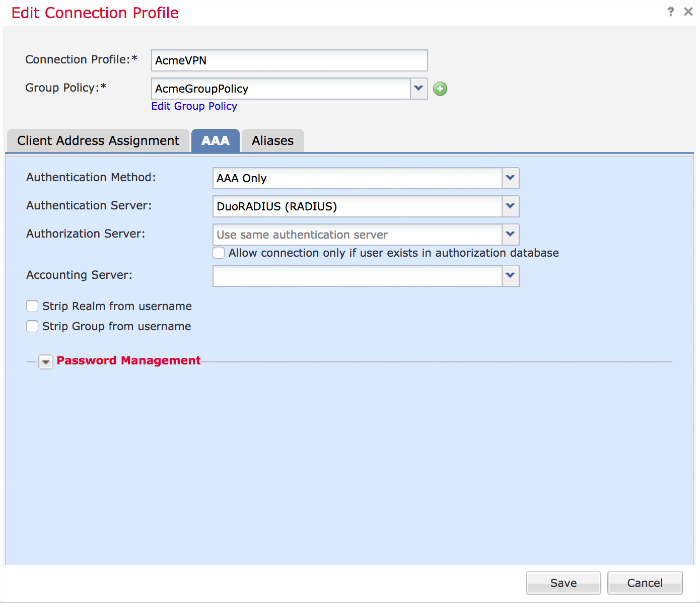
Task: Open the Authorization Server dropdown
Action: (510, 235)
